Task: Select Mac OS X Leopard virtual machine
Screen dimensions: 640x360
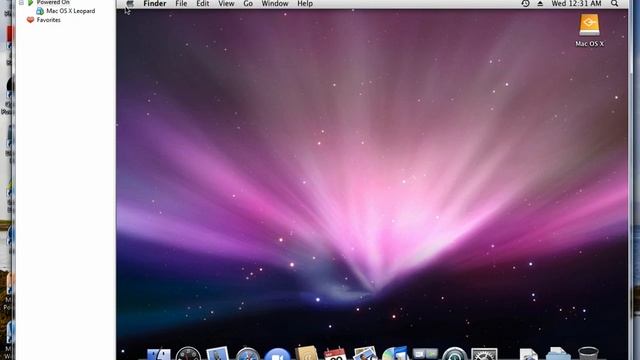Action: click(x=71, y=11)
